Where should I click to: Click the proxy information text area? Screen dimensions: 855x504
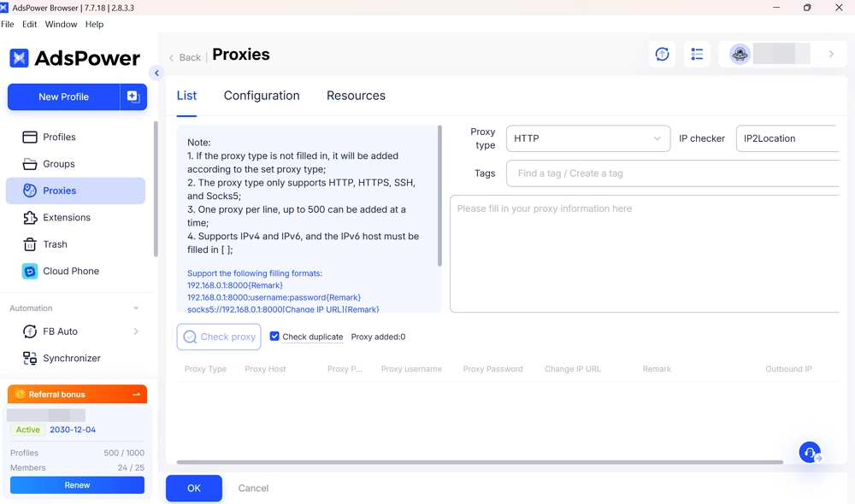[x=645, y=253]
